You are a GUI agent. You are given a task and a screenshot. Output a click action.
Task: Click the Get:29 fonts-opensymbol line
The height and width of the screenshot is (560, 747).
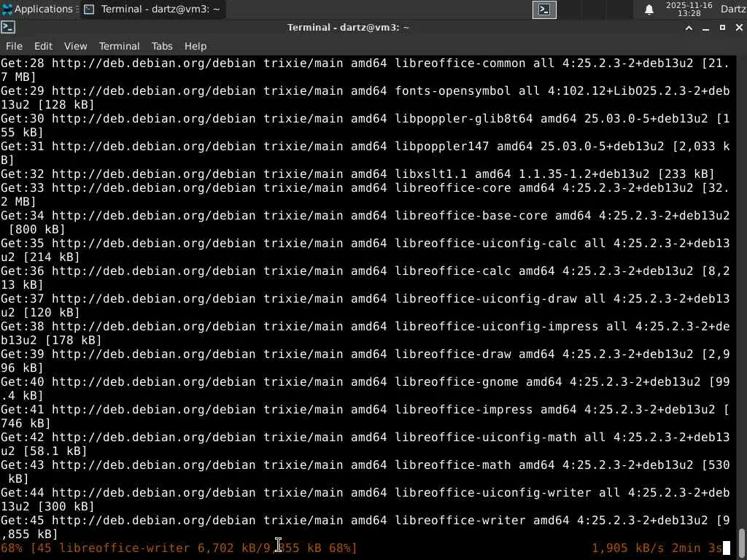click(x=365, y=98)
